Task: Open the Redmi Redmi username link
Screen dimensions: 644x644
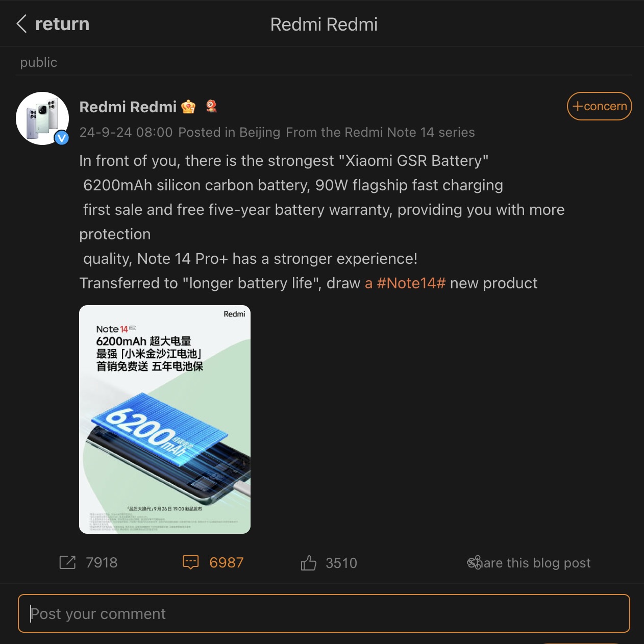Action: pyautogui.click(x=128, y=107)
